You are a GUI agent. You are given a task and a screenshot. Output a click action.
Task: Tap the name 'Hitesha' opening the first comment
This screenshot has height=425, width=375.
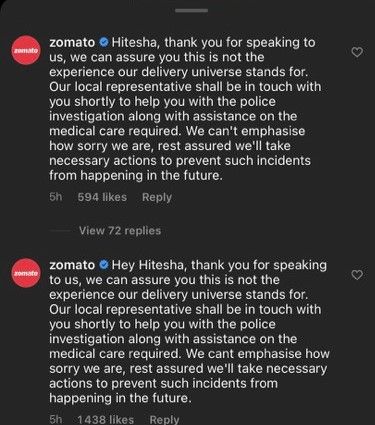(135, 43)
